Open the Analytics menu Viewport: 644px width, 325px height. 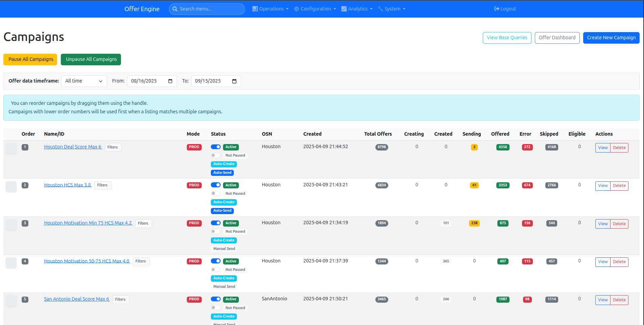[x=357, y=9]
